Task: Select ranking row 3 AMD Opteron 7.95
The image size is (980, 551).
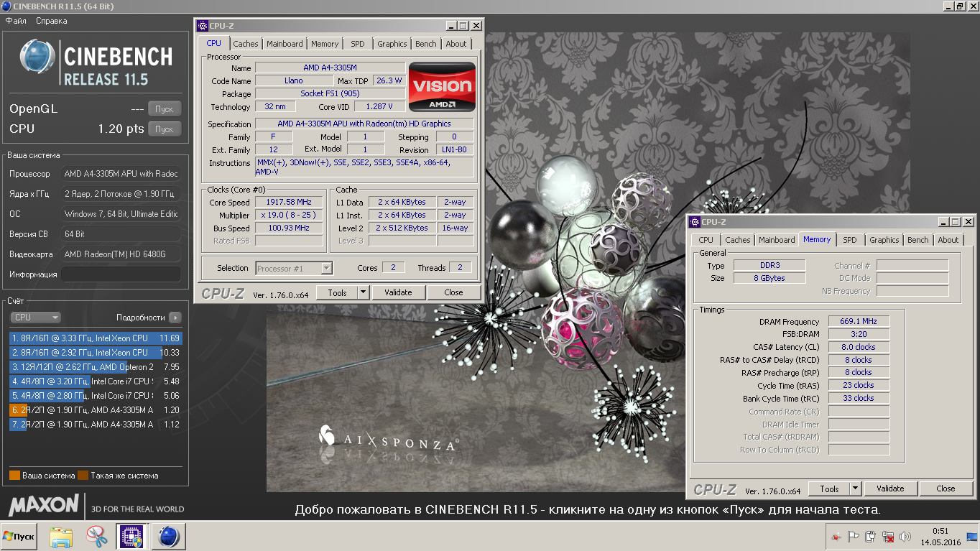Action: (x=96, y=366)
